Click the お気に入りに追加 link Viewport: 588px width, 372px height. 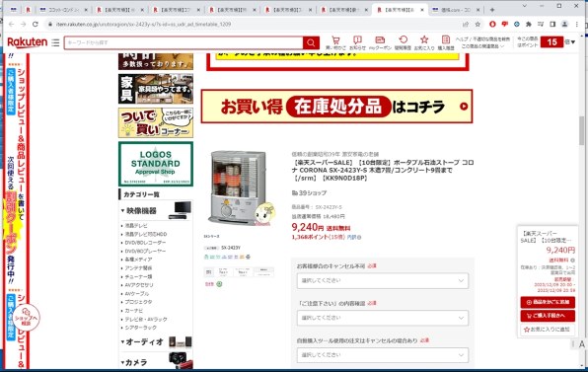548,330
